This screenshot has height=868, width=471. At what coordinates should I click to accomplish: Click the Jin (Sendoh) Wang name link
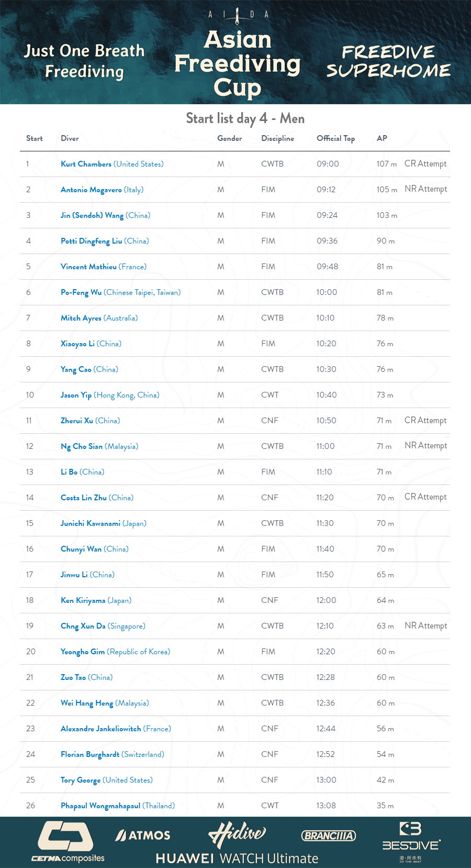coord(92,215)
